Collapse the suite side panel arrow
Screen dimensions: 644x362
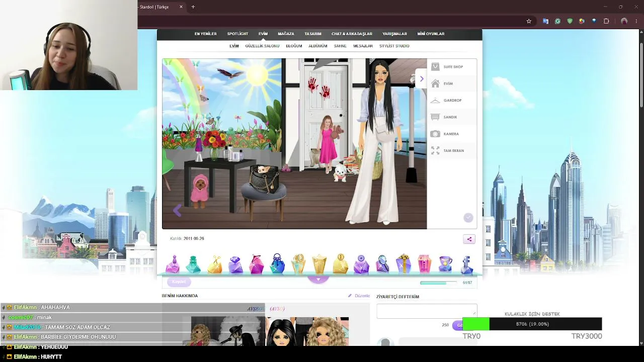point(422,78)
